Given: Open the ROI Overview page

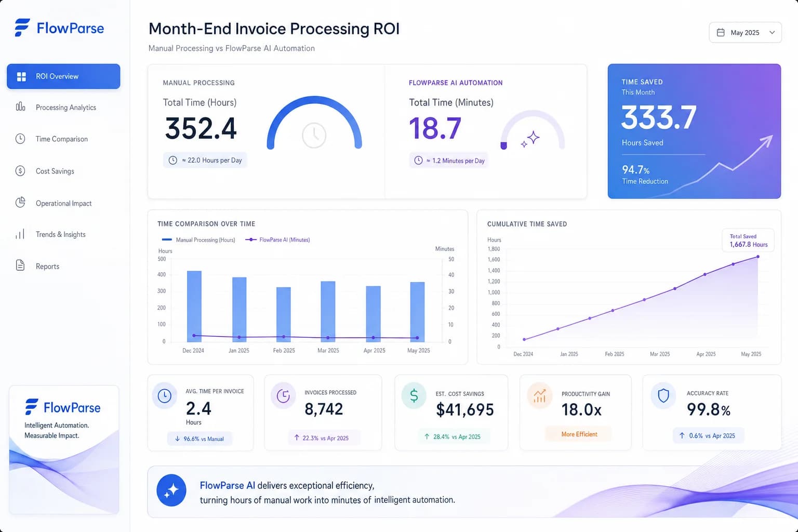Looking at the screenshot, I should tap(63, 76).
